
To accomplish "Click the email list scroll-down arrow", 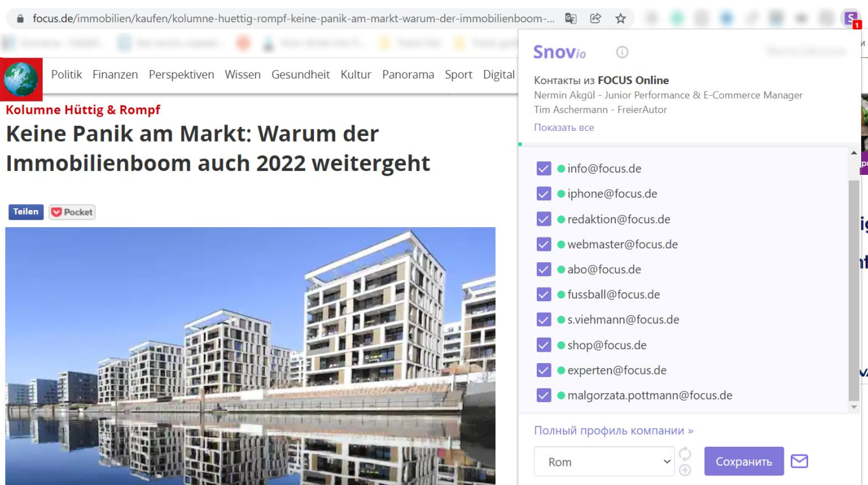I will click(x=854, y=407).
